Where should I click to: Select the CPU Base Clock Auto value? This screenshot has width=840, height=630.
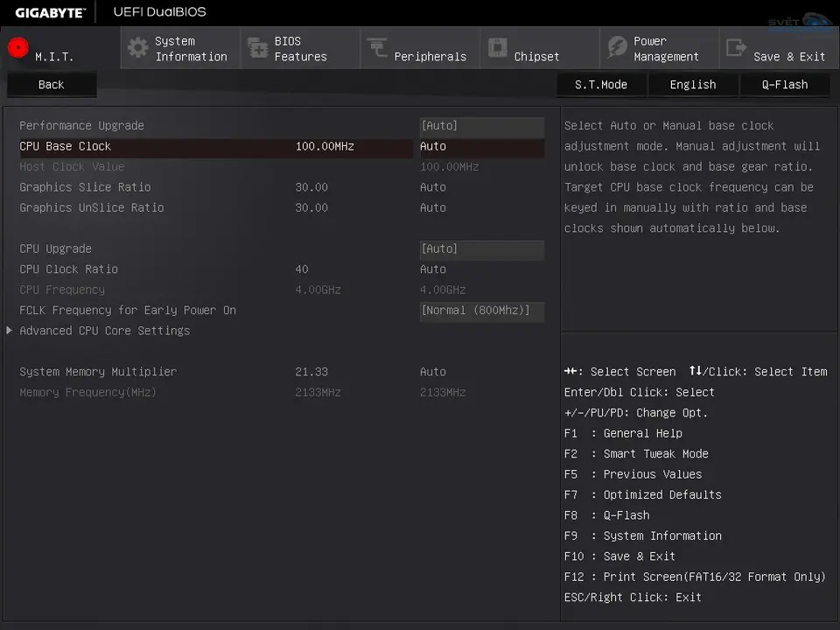[x=433, y=147]
